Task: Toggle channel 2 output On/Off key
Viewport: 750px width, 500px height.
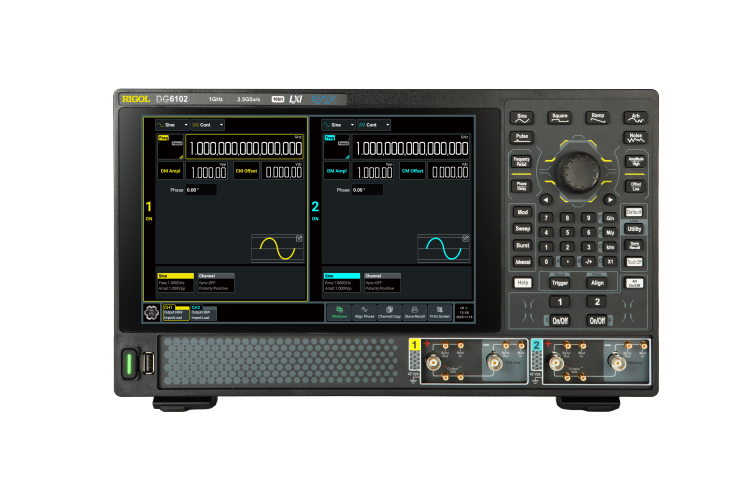Action: pyautogui.click(x=597, y=321)
